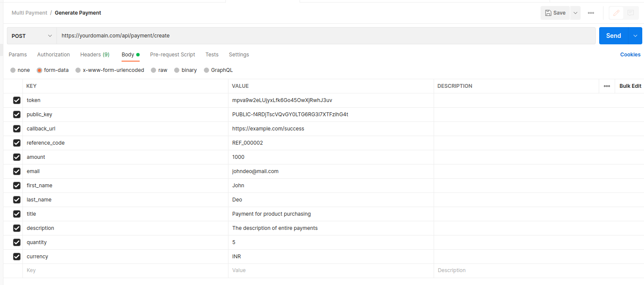
Task: Click Bulk Edit in table header
Action: click(x=630, y=86)
